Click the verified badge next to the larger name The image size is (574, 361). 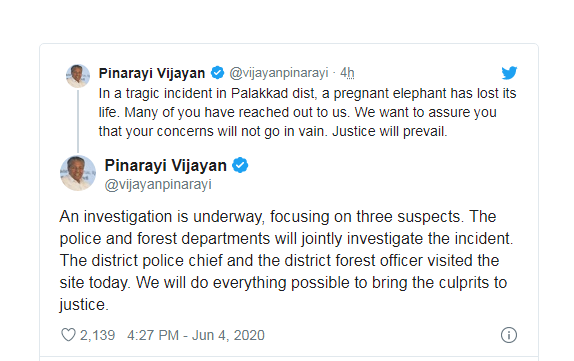click(x=241, y=165)
